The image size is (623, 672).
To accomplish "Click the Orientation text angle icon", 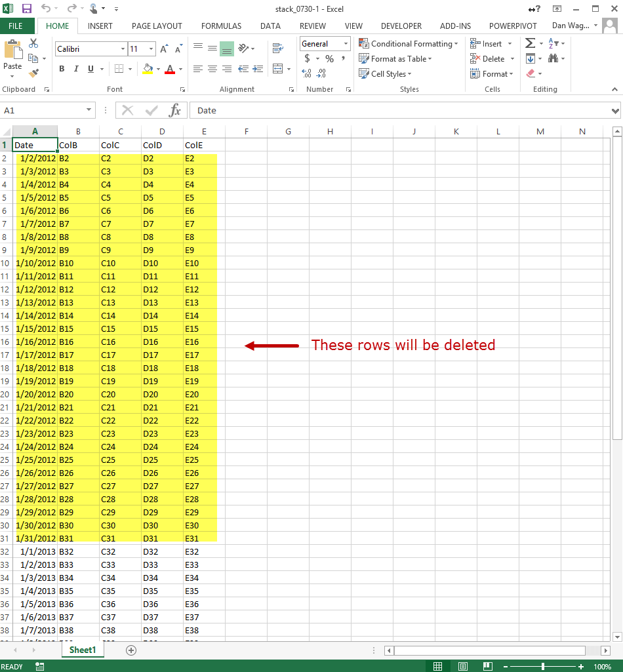I will coord(243,49).
